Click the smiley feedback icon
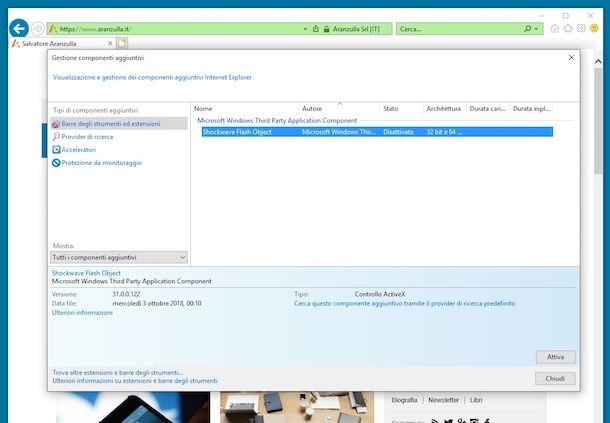Image resolution: width=610 pixels, height=423 pixels. [x=594, y=28]
